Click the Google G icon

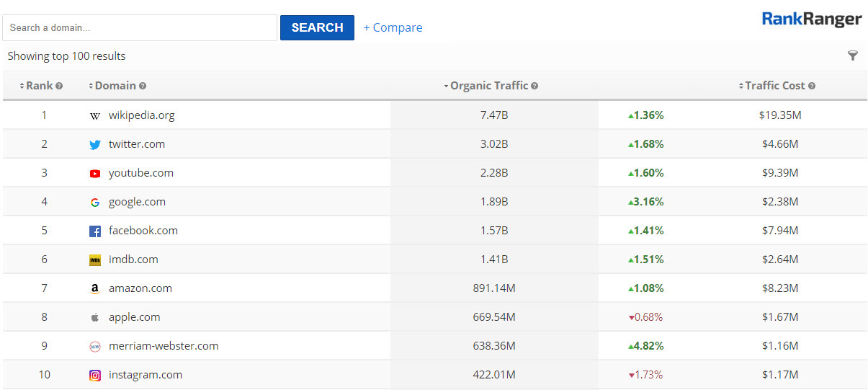[x=95, y=203]
